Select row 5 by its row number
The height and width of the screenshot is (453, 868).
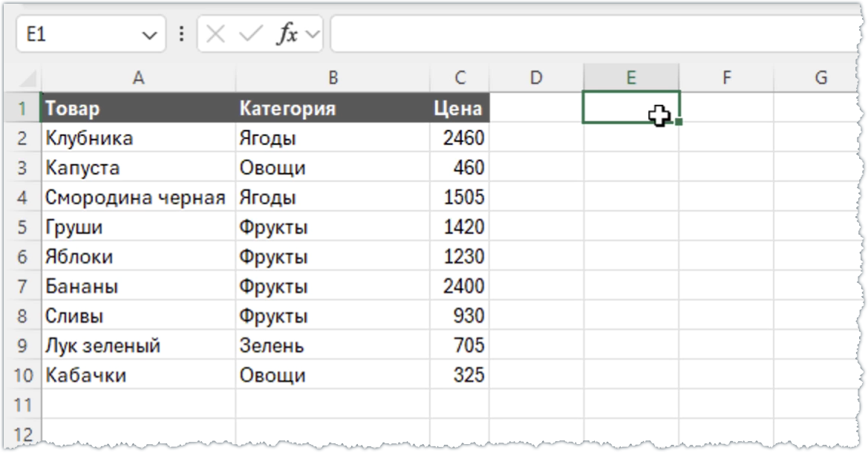pos(23,226)
